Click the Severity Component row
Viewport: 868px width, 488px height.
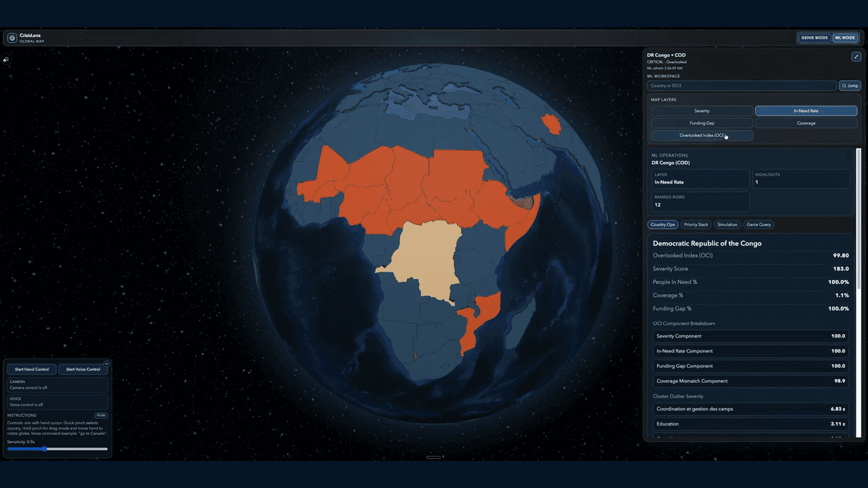click(x=751, y=336)
